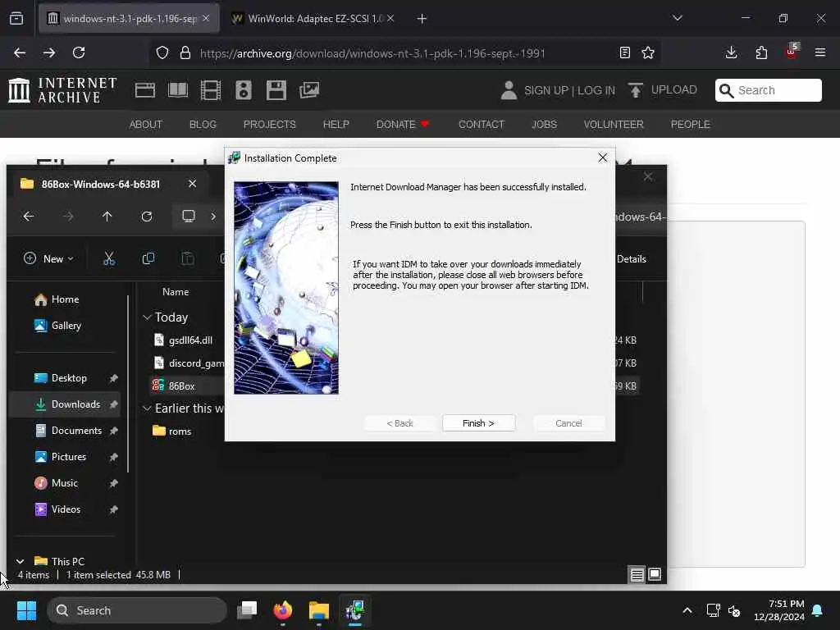Toggle reader view in address bar

(x=624, y=52)
